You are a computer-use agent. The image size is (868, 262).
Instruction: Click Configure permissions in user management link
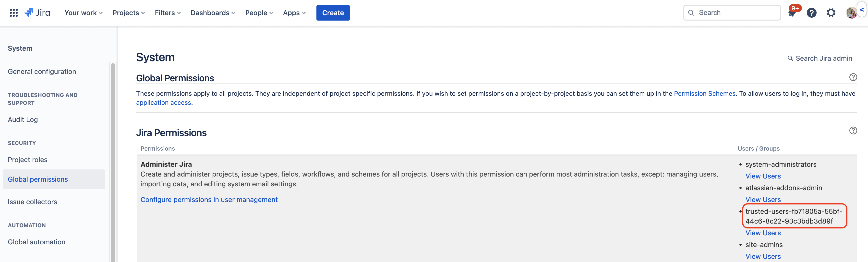[209, 200]
